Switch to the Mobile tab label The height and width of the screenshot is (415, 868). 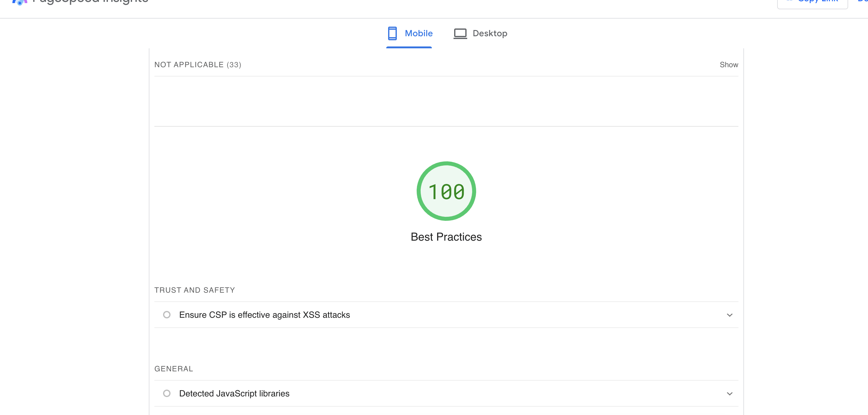(418, 33)
